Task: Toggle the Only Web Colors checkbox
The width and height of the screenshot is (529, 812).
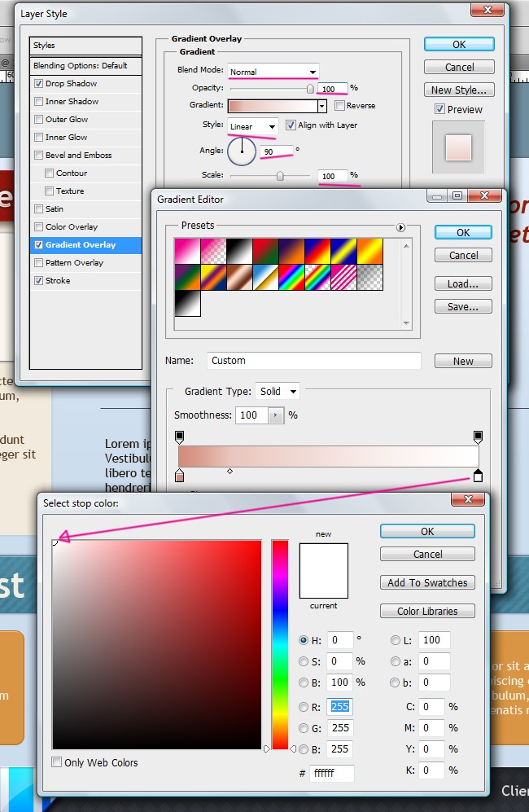Action: (x=56, y=762)
